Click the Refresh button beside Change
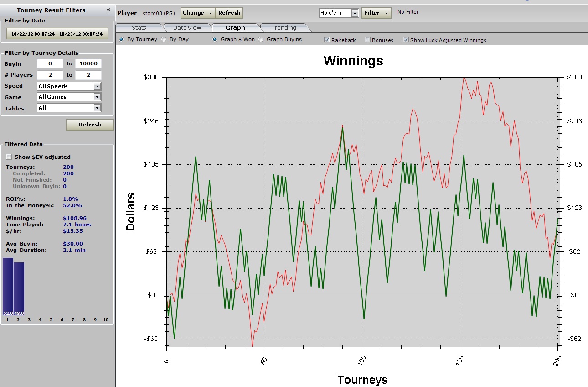588x387 pixels. (x=229, y=13)
